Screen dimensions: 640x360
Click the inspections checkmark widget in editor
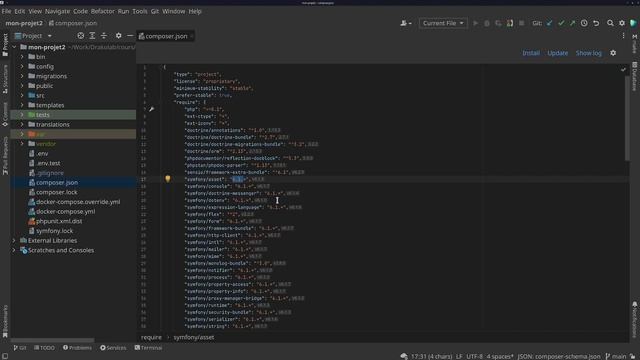[623, 70]
